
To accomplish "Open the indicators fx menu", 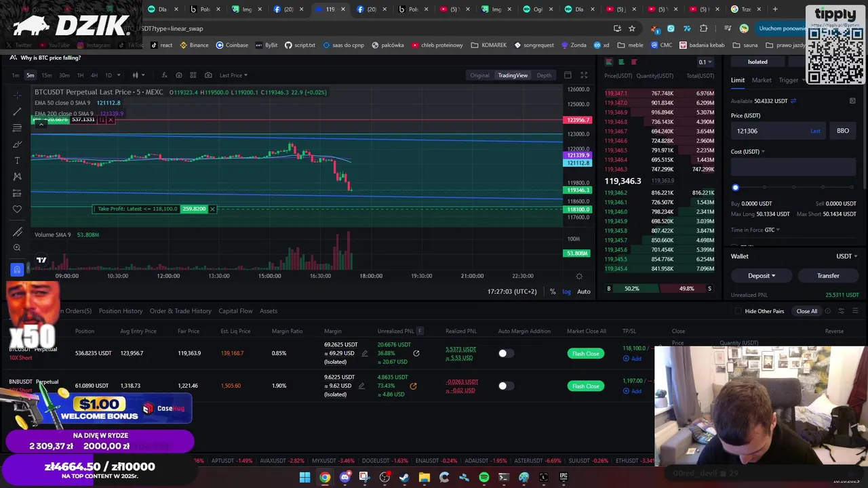I will (x=164, y=75).
